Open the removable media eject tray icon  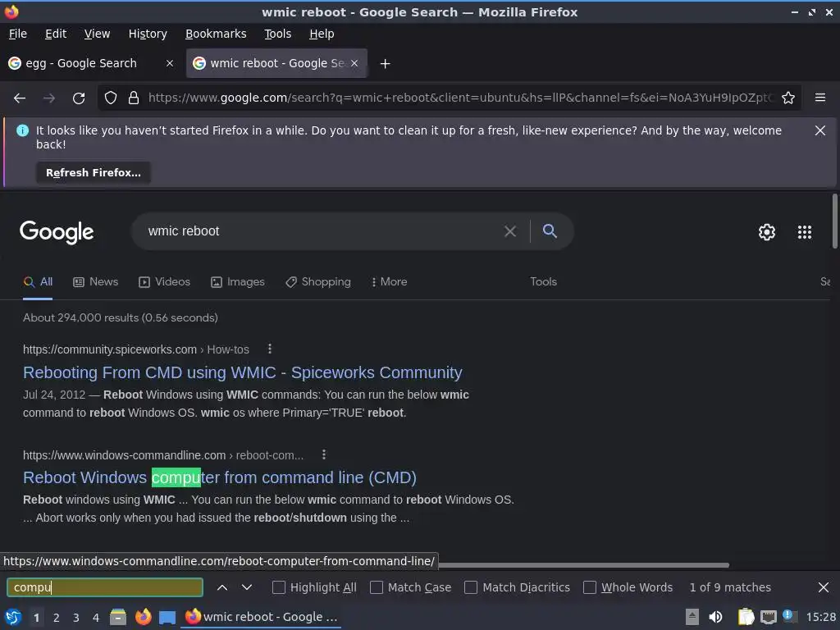(692, 617)
